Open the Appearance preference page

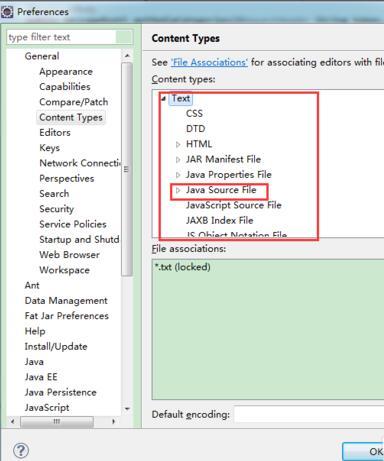(x=66, y=71)
